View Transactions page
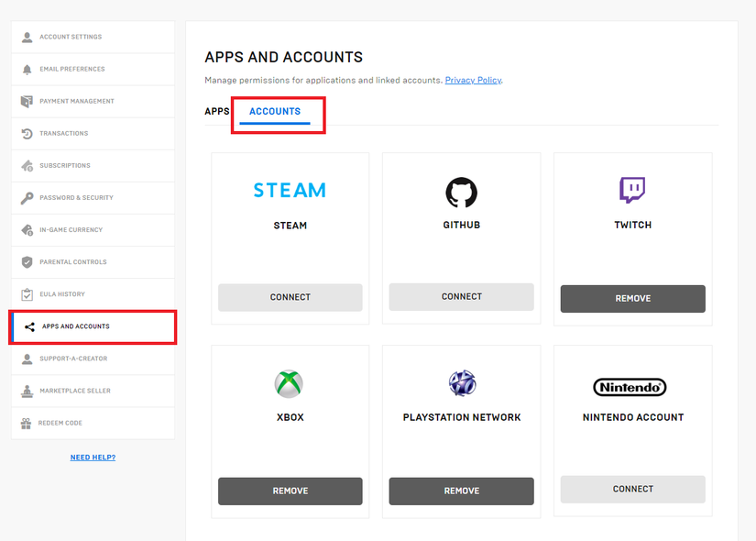 click(x=93, y=134)
